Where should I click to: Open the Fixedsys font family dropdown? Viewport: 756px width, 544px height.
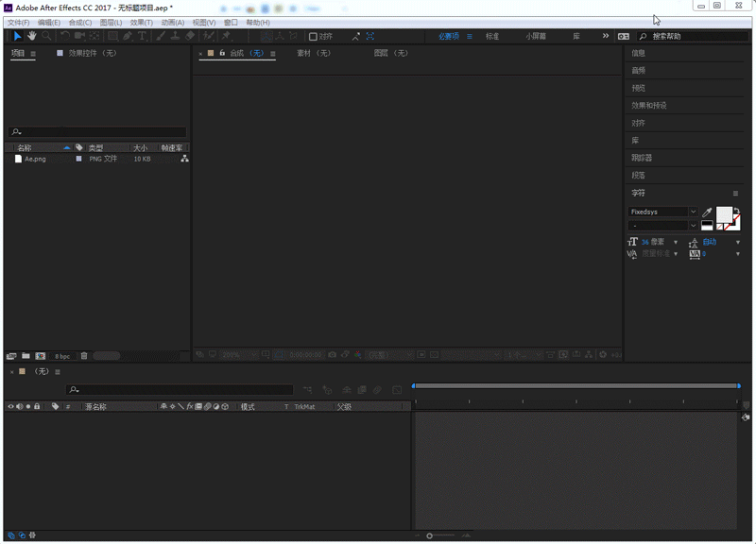click(693, 212)
